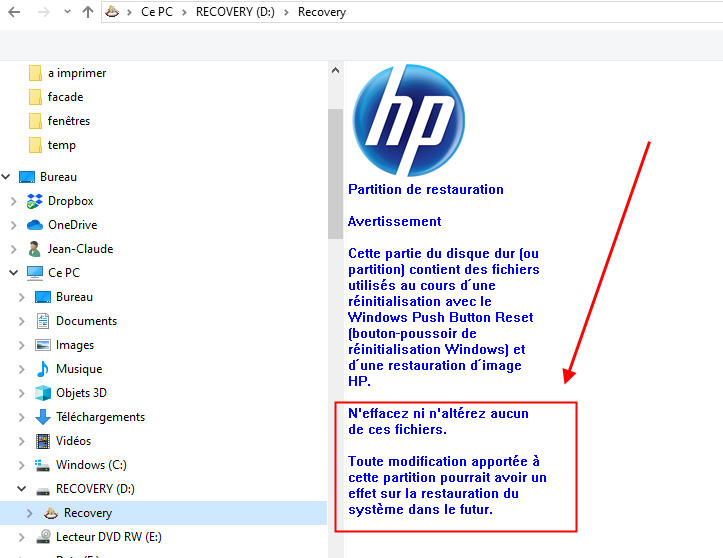Viewport: 723px width, 558px height.
Task: Click the Vidéos film icon
Action: click(43, 441)
